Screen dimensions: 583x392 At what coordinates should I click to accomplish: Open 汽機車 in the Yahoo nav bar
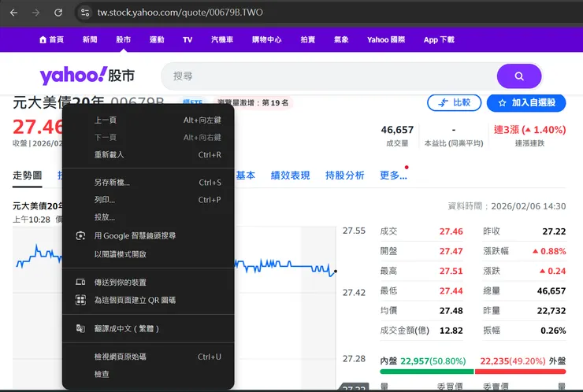click(x=222, y=40)
